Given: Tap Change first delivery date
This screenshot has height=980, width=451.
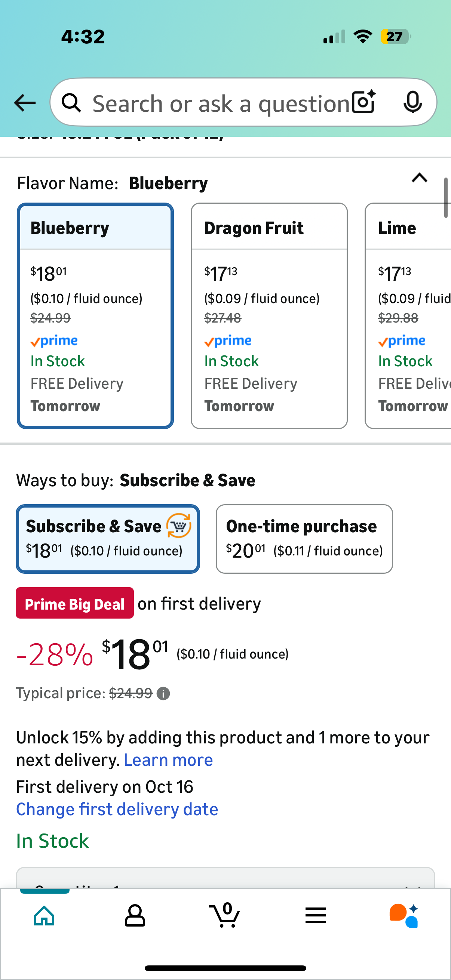Looking at the screenshot, I should (x=117, y=809).
